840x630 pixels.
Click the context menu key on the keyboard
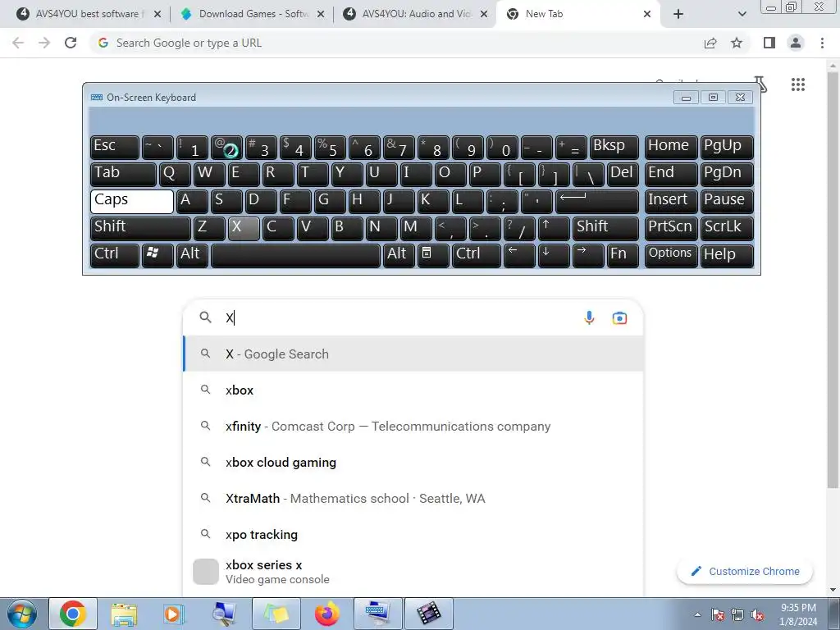pyautogui.click(x=433, y=255)
